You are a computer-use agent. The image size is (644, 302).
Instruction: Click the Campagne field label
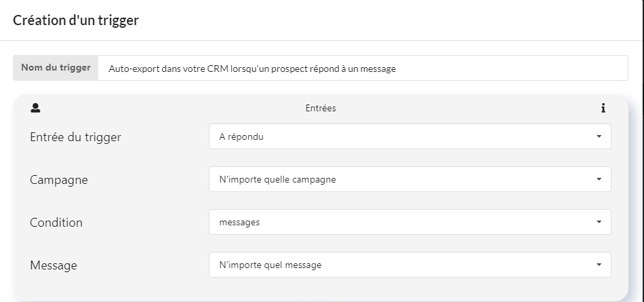(59, 181)
